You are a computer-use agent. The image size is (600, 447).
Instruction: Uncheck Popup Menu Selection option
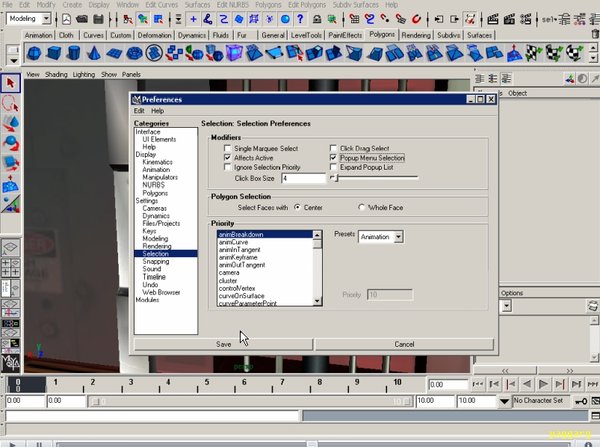334,158
